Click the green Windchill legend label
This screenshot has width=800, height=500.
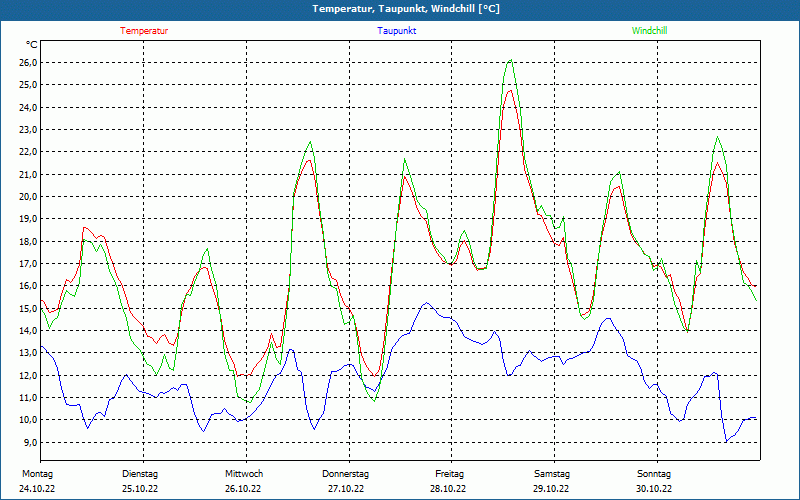tap(649, 31)
